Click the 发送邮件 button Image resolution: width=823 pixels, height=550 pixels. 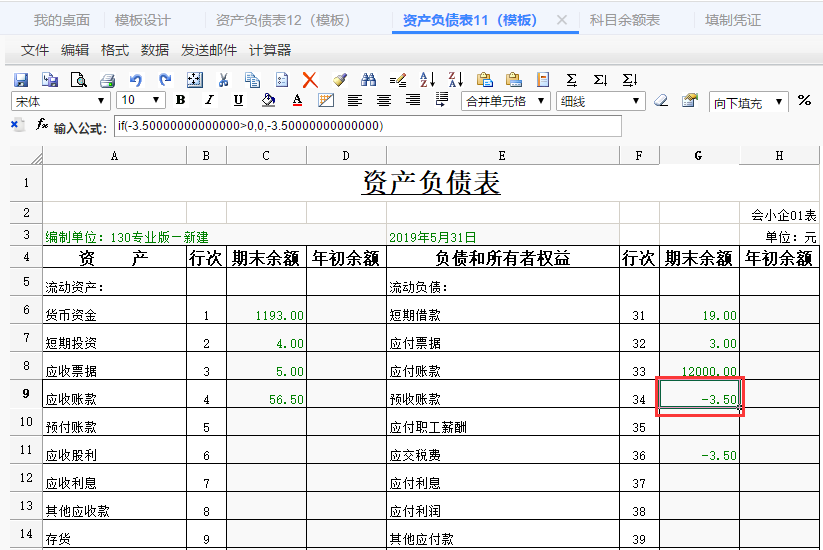coord(209,50)
